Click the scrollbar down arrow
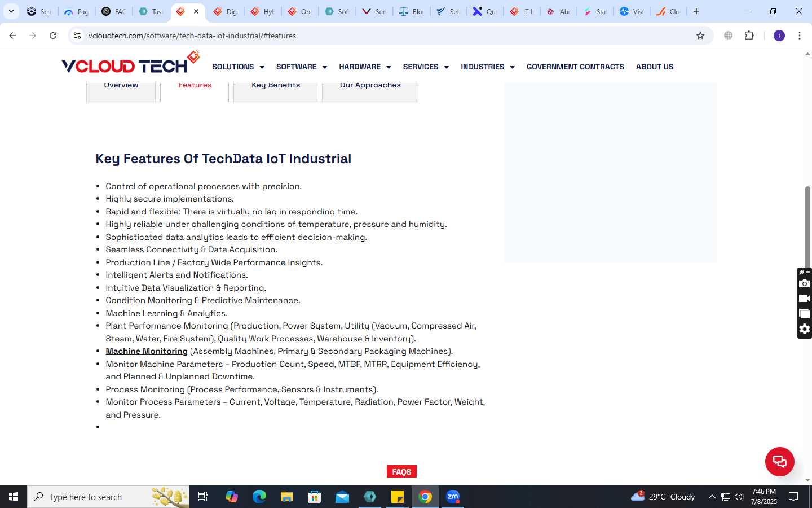The height and width of the screenshot is (508, 812). pyautogui.click(x=807, y=480)
